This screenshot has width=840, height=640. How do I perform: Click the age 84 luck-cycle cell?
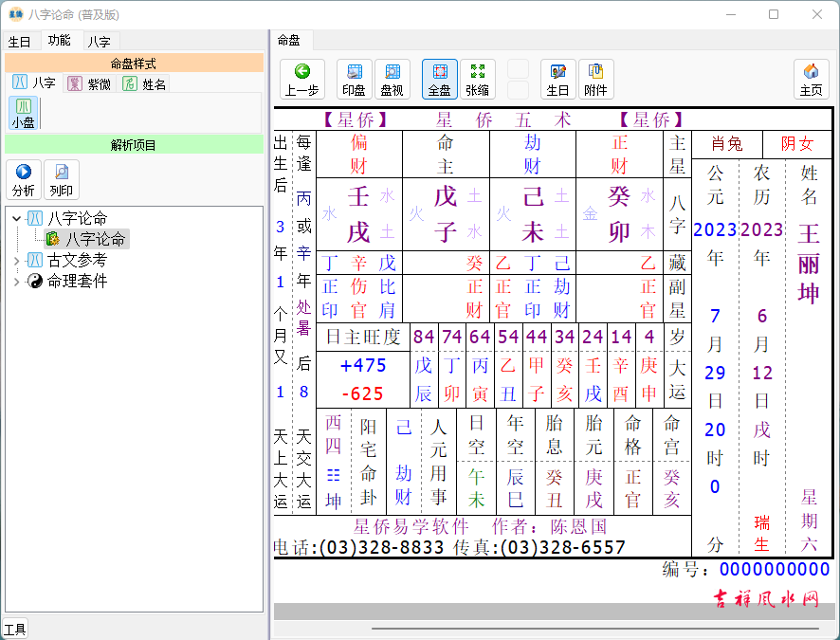tap(424, 337)
